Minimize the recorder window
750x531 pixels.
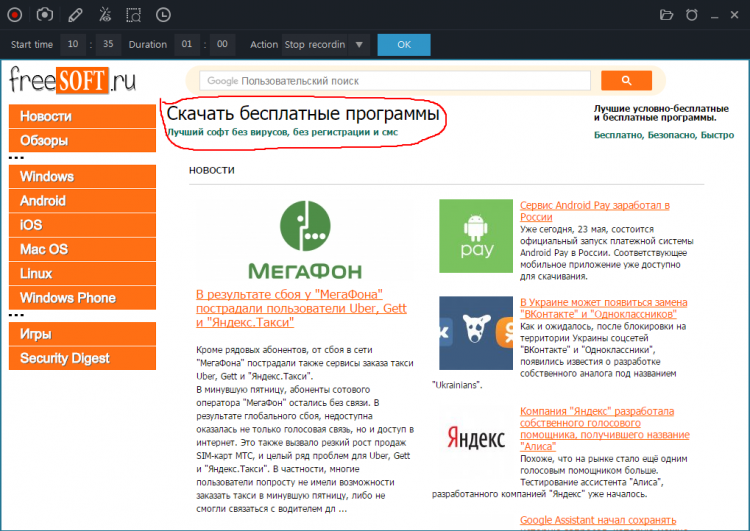tap(715, 16)
